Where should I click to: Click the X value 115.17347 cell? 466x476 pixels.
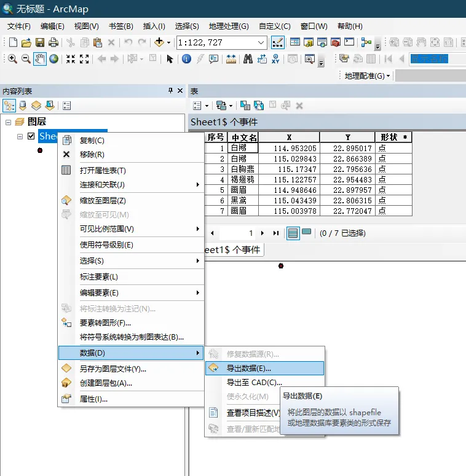[289, 169]
